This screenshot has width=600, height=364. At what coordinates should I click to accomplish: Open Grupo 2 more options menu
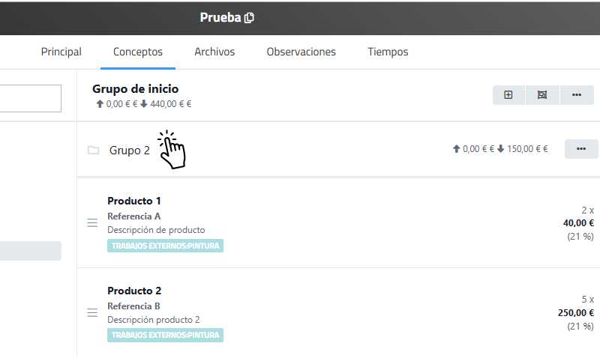[581, 149]
